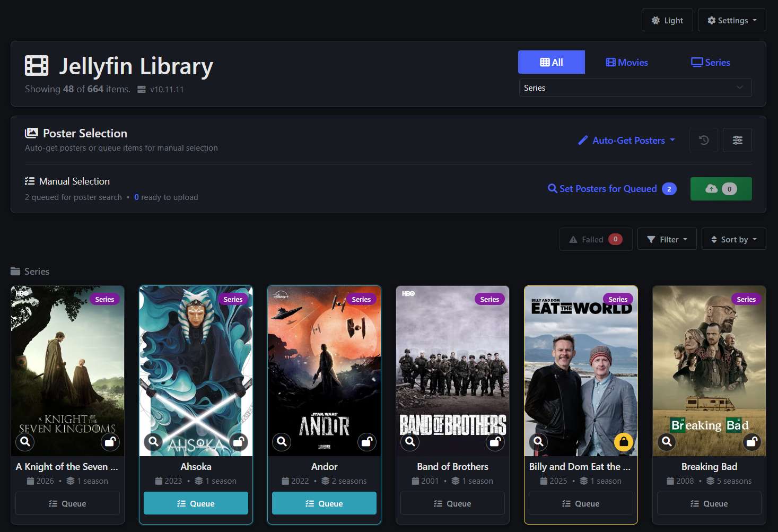Show Failed items
The image size is (778, 532).
point(596,239)
